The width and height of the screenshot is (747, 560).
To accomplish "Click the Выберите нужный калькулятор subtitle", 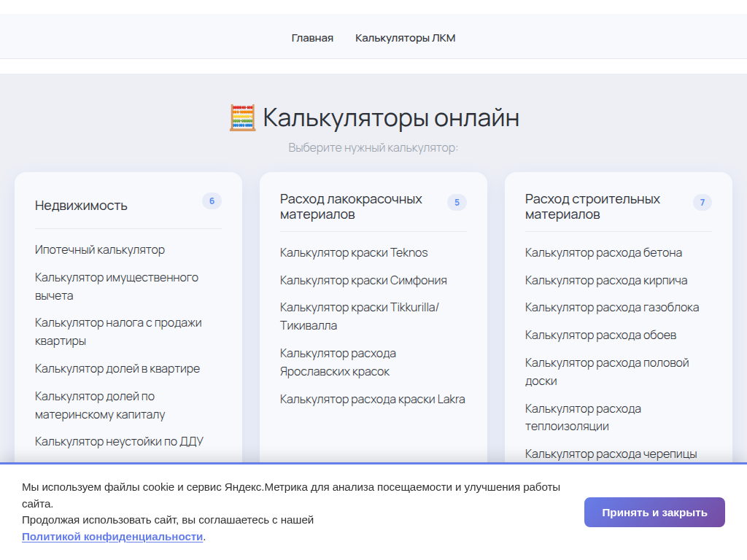I will pyautogui.click(x=373, y=147).
